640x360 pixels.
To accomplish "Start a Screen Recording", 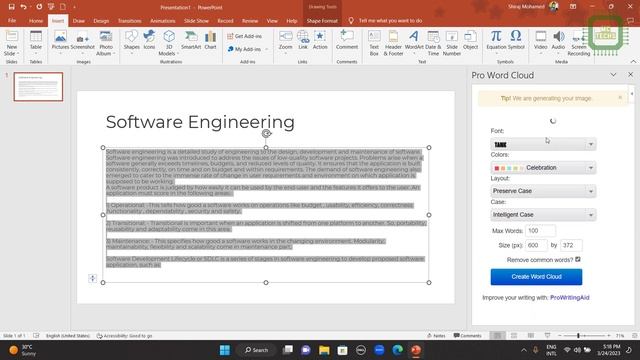I will click(x=579, y=43).
